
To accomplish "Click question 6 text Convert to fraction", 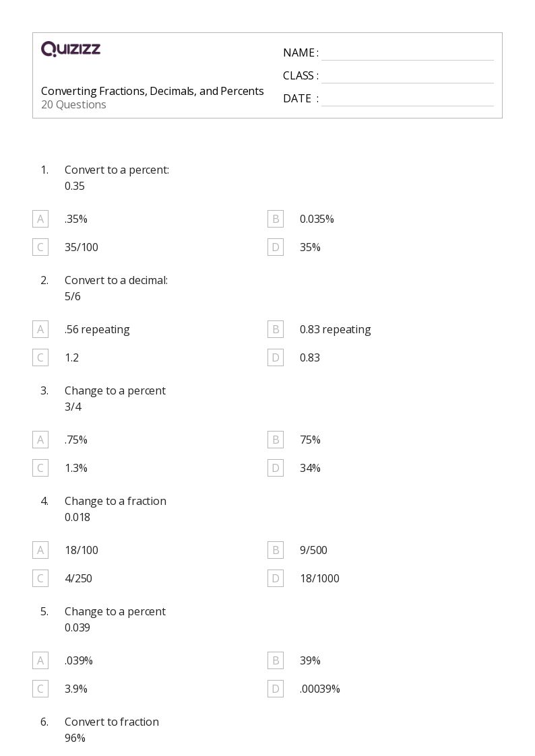I will [112, 722].
